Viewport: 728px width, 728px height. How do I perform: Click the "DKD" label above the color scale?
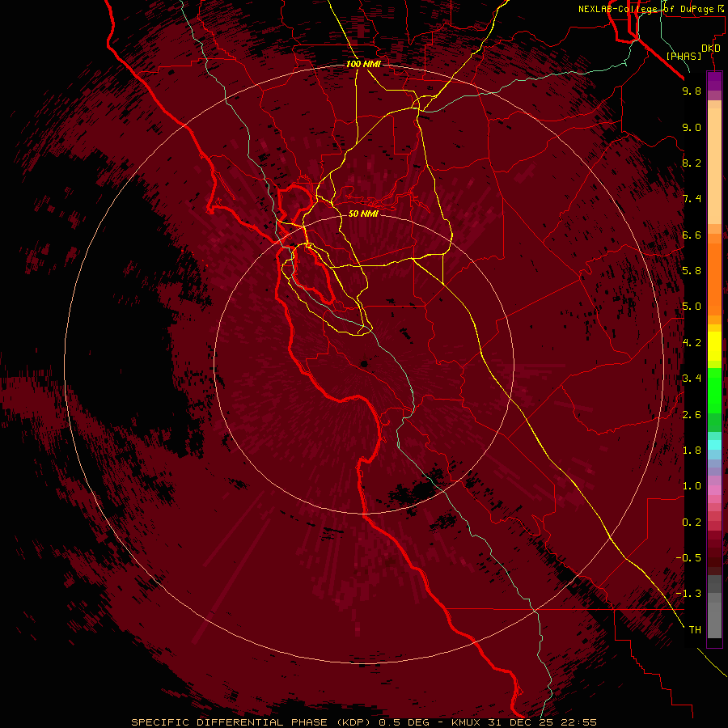pyautogui.click(x=711, y=49)
